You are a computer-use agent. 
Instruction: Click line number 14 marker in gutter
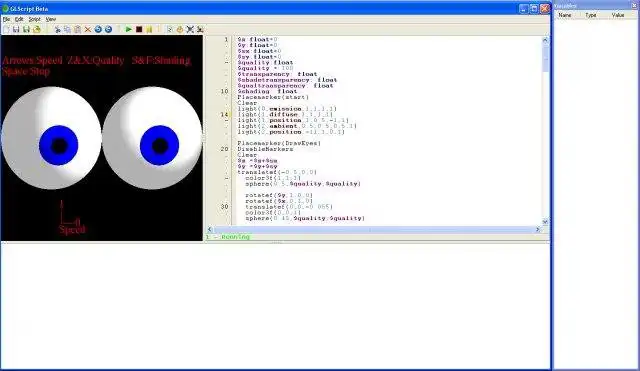point(224,115)
